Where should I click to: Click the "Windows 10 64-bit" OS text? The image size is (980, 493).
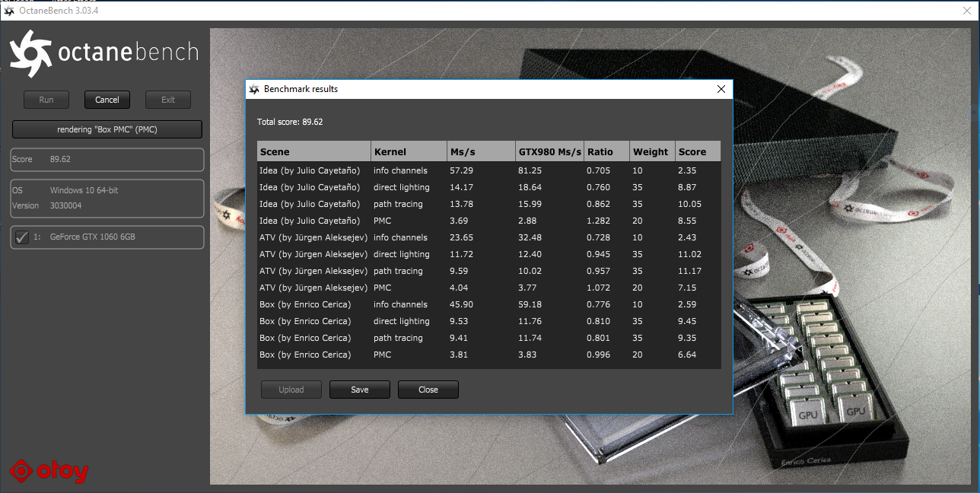coord(82,190)
